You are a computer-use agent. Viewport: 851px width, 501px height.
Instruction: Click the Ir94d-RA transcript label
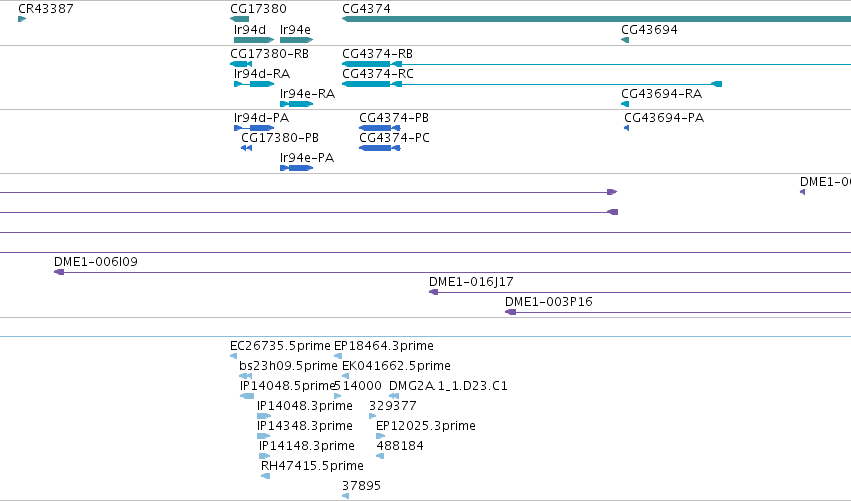pos(262,74)
